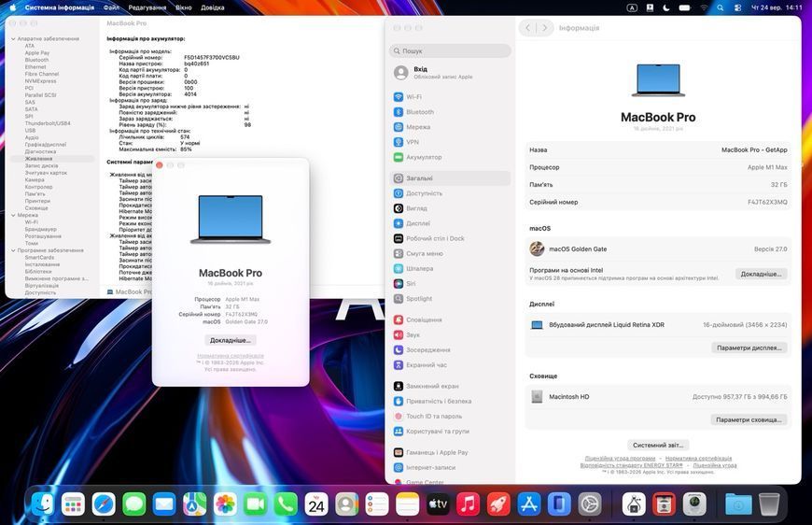
Task: Focus the Пошук search field
Action: (x=450, y=50)
